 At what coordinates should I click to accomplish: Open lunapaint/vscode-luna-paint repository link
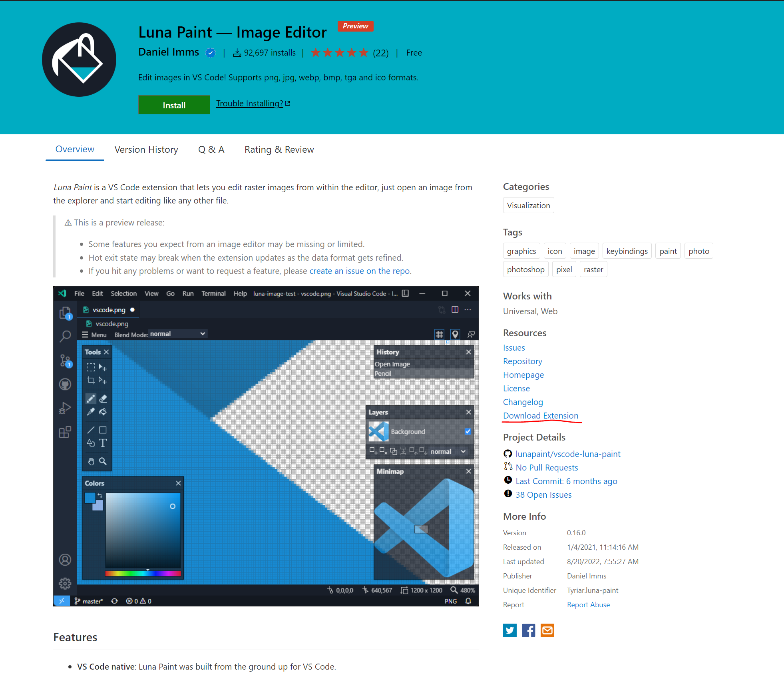click(568, 454)
